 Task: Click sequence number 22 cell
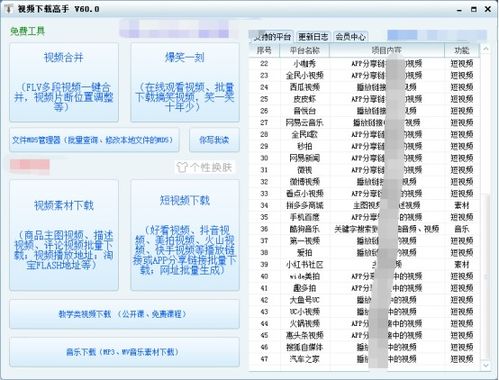click(264, 64)
